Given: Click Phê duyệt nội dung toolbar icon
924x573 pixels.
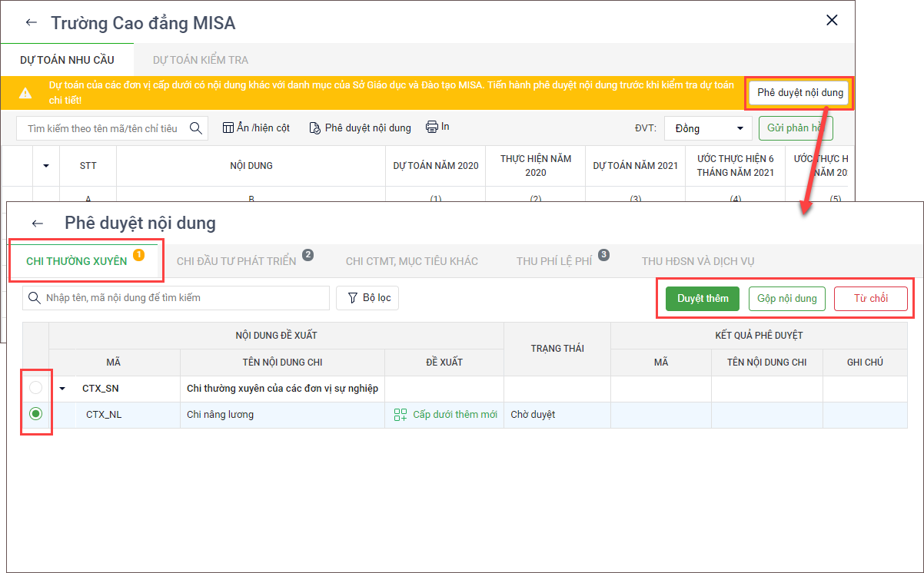Looking at the screenshot, I should tap(314, 128).
